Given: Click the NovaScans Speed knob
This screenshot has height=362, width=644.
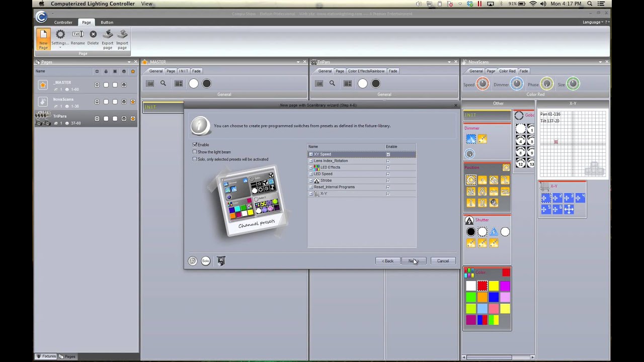Looking at the screenshot, I should click(x=482, y=84).
